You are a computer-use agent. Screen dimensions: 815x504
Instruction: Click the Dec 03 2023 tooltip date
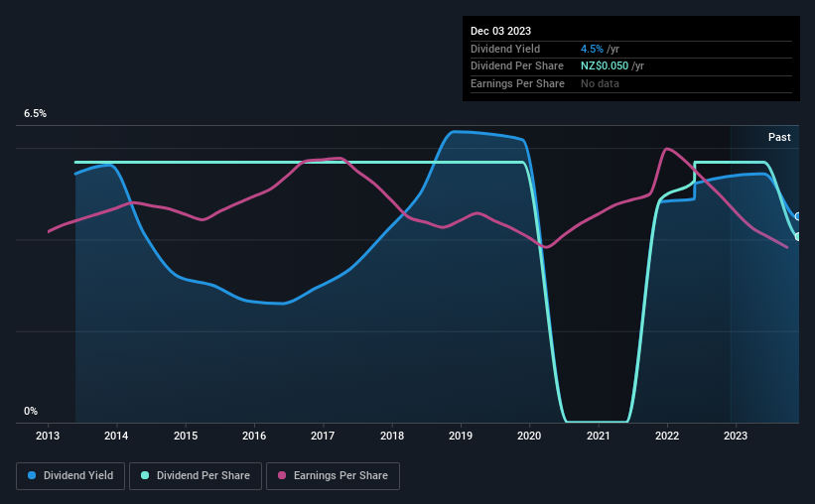point(500,31)
